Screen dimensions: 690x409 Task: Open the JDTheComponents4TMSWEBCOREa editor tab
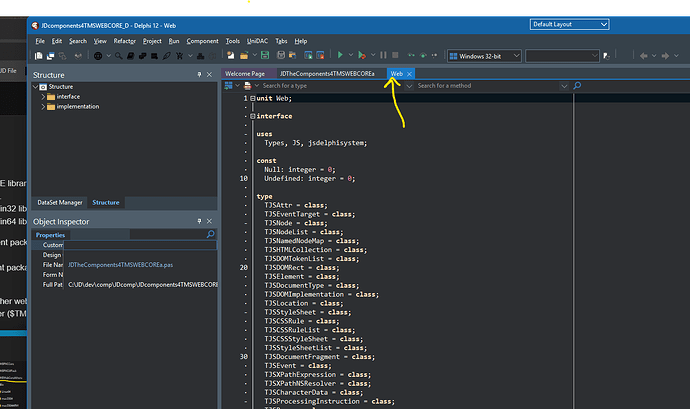(327, 74)
